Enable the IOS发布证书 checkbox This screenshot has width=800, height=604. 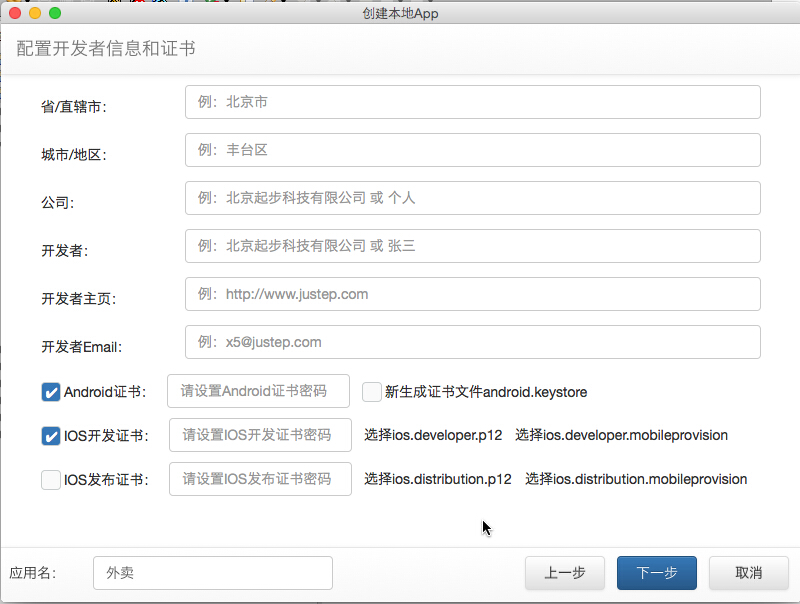[50, 479]
